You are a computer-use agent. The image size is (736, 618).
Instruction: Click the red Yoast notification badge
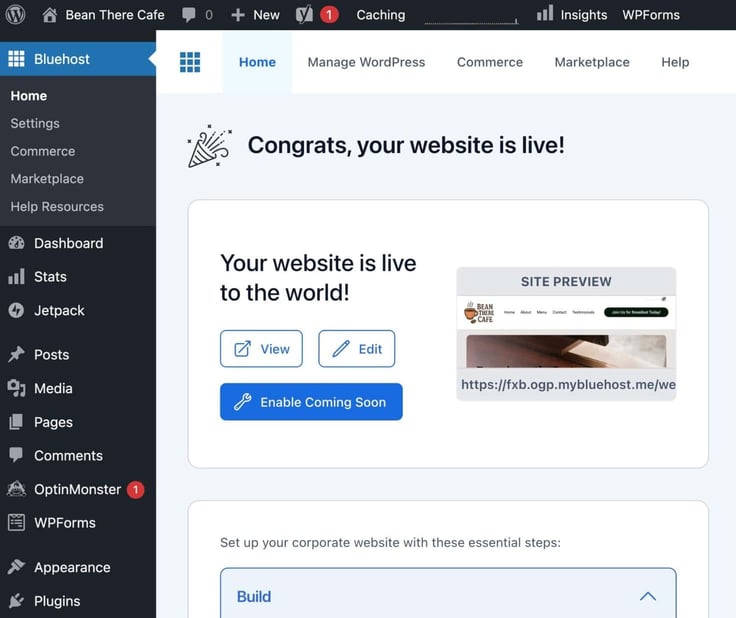click(329, 15)
